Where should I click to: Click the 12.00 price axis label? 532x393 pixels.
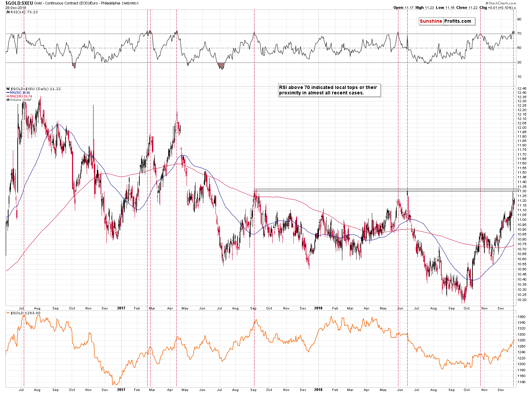(522, 128)
